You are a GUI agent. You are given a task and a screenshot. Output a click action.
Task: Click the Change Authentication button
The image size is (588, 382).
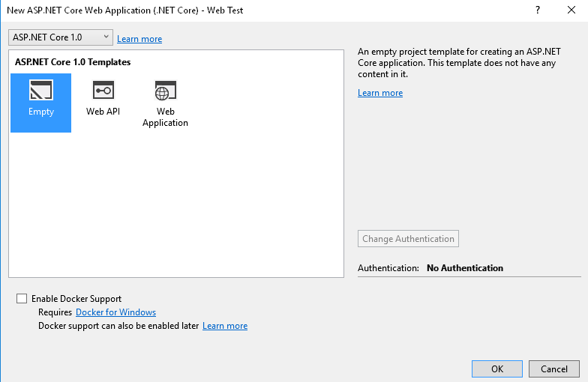(x=408, y=238)
